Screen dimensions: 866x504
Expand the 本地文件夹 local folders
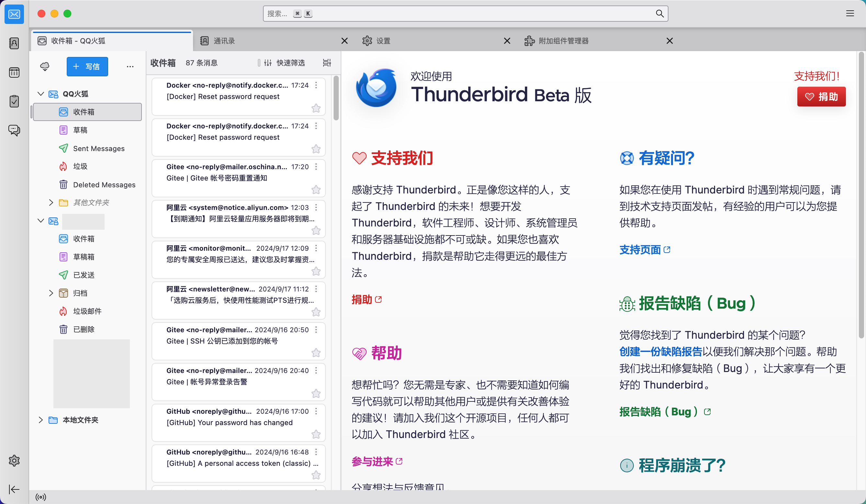(40, 420)
